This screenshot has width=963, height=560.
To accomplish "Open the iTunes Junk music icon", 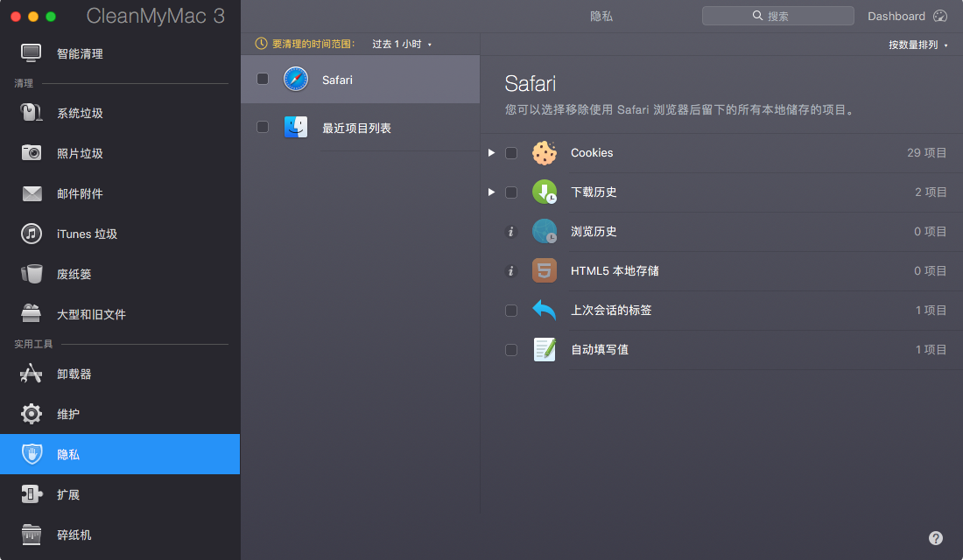I will click(x=32, y=234).
